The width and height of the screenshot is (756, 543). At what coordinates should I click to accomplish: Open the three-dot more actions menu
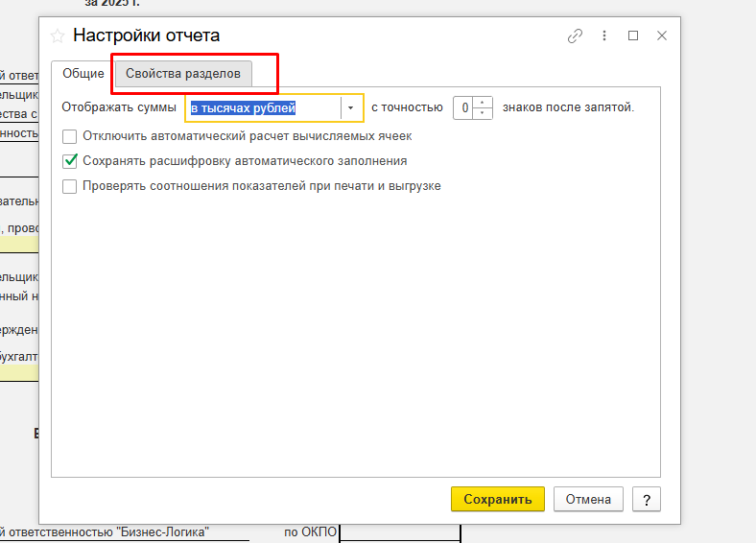604,35
